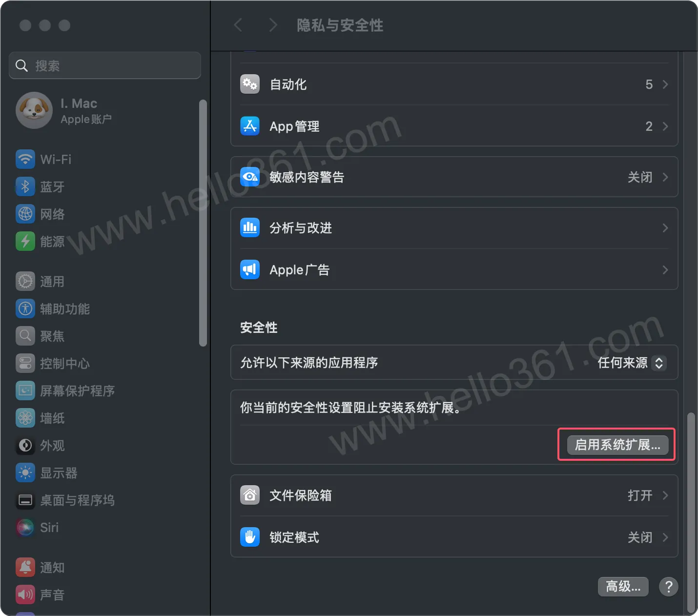Expand 敏感内容警告 关闭 chevron

[x=665, y=177]
